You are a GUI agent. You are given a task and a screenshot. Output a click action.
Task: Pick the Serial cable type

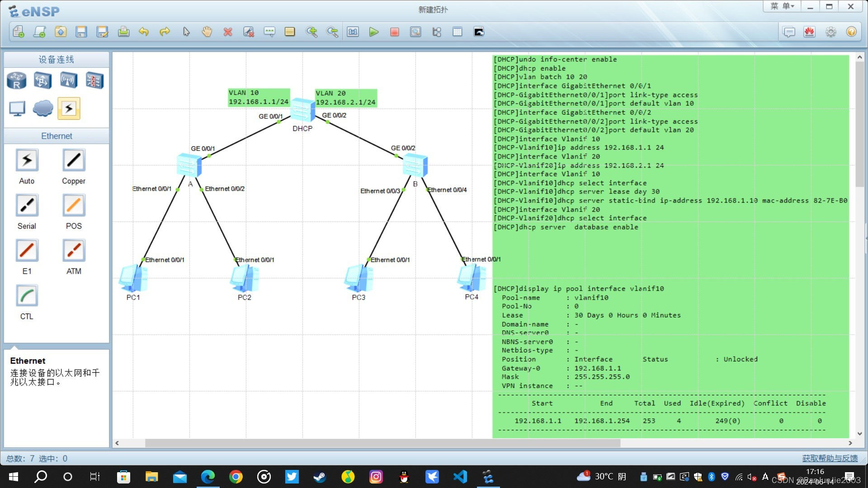pyautogui.click(x=27, y=206)
